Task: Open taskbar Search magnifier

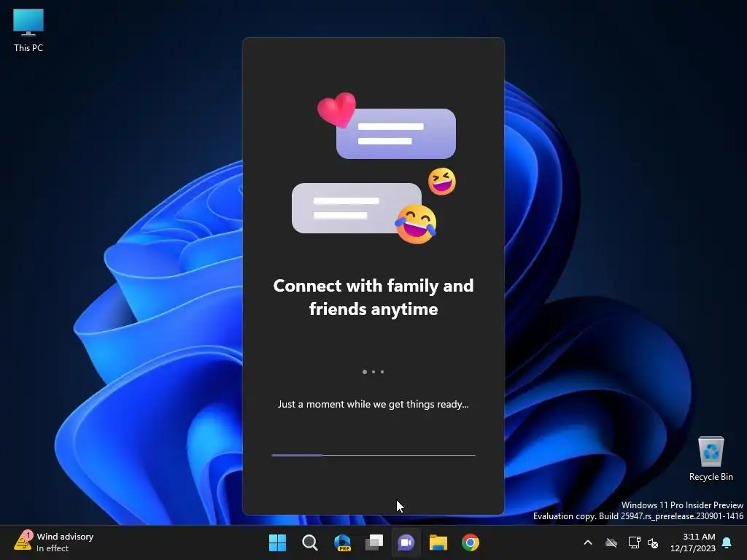Action: click(x=309, y=542)
